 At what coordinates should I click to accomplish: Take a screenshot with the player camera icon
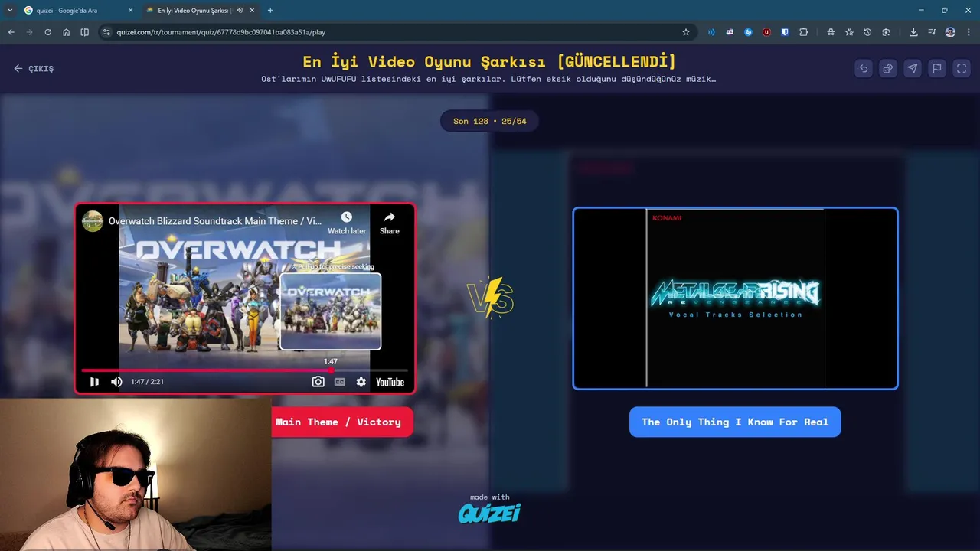click(318, 382)
